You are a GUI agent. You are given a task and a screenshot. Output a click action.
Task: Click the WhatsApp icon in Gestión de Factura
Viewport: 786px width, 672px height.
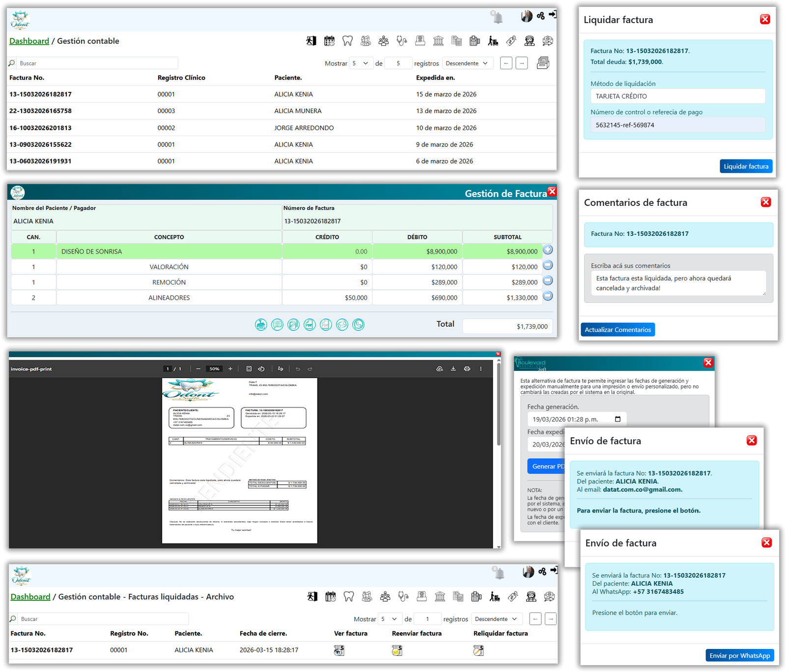coord(359,325)
